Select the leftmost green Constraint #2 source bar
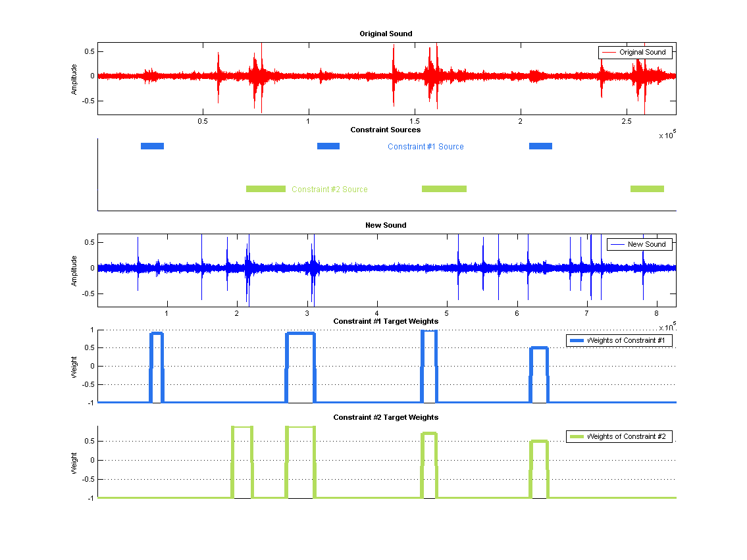747x560 pixels. pos(266,189)
